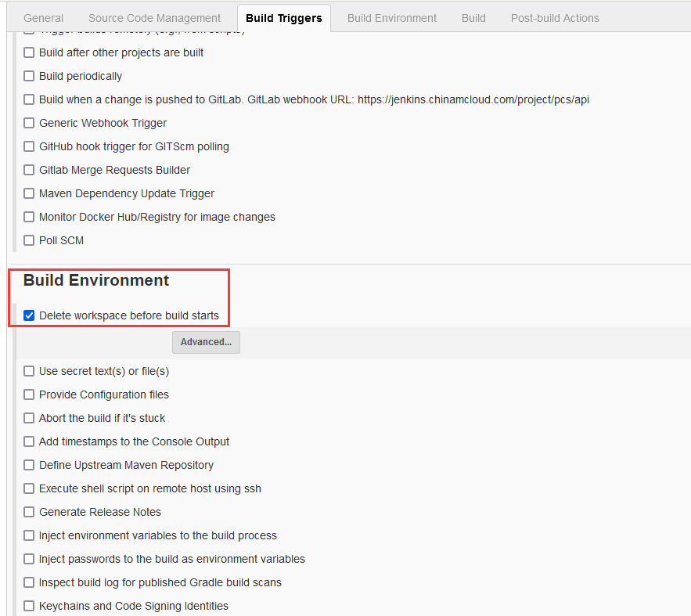The image size is (691, 616).
Task: Open the General tab
Action: (44, 18)
